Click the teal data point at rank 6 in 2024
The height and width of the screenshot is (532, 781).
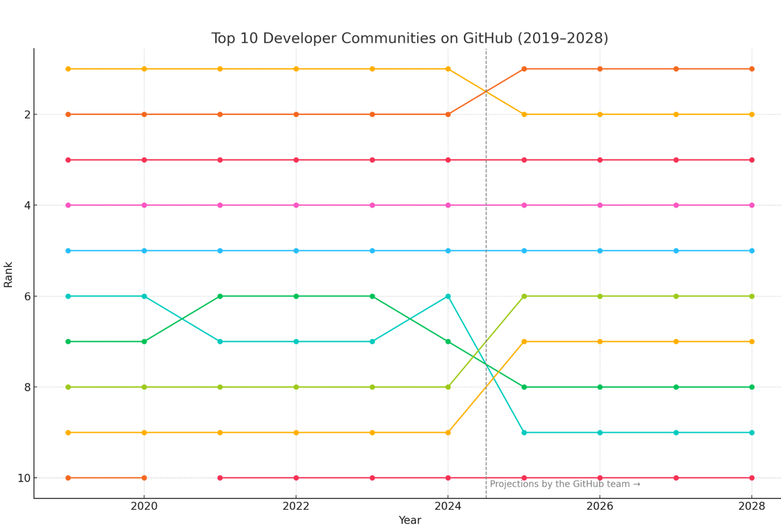[x=447, y=296]
